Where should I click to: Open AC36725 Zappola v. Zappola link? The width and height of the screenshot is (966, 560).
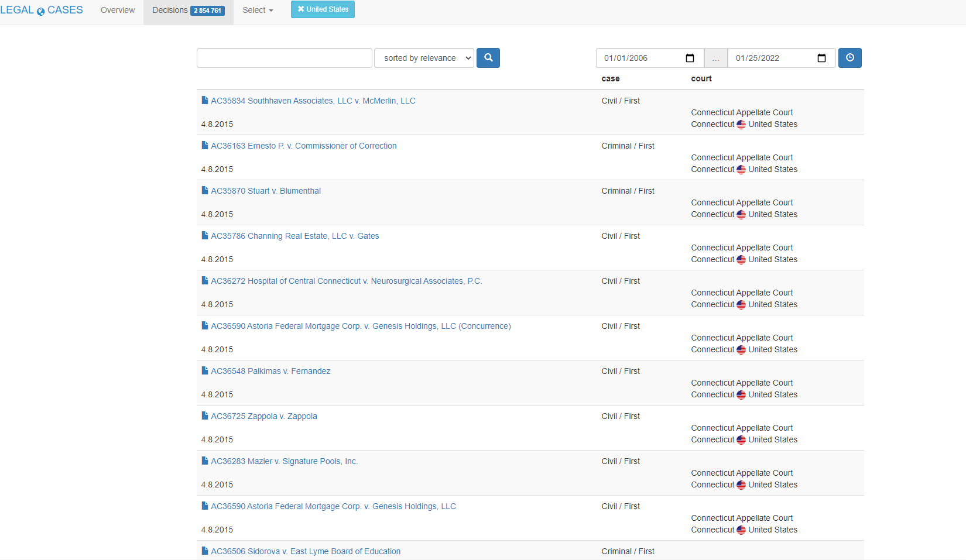pyautogui.click(x=264, y=416)
